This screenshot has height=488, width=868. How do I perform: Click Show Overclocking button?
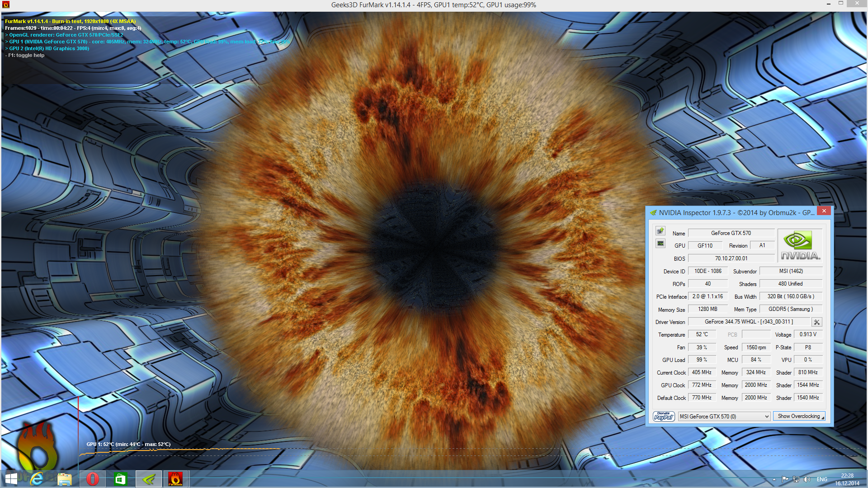click(x=799, y=416)
